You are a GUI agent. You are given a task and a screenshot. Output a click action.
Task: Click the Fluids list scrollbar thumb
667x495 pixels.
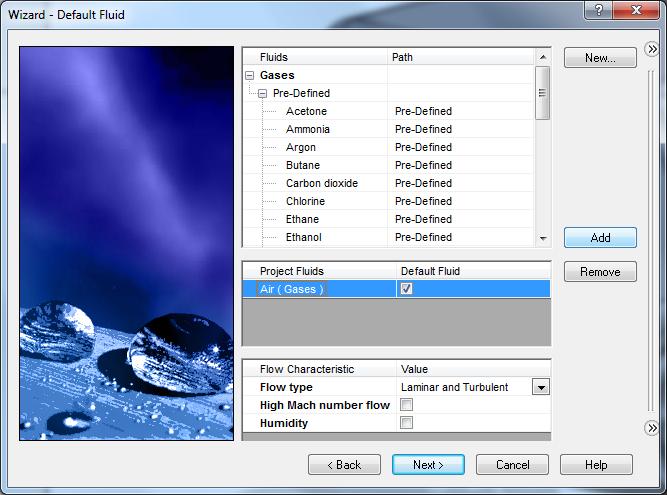542,93
